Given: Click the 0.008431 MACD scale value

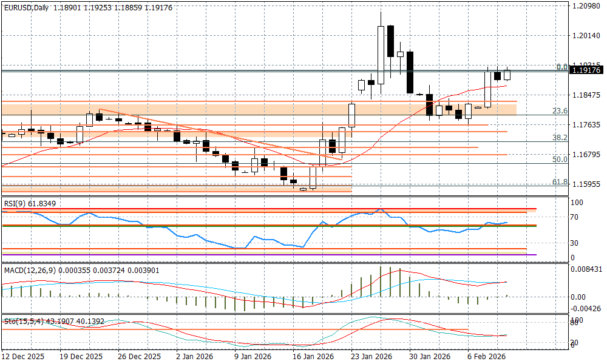Looking at the screenshot, I should pyautogui.click(x=586, y=269).
